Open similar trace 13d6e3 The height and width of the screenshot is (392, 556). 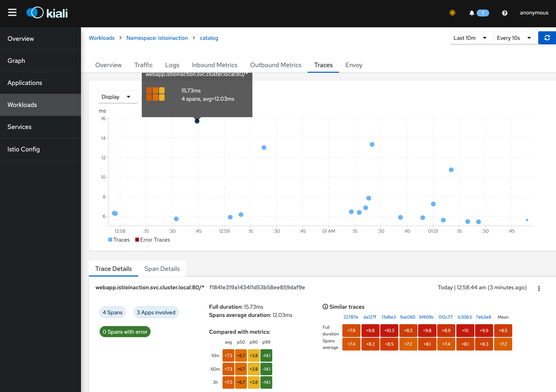tap(388, 317)
